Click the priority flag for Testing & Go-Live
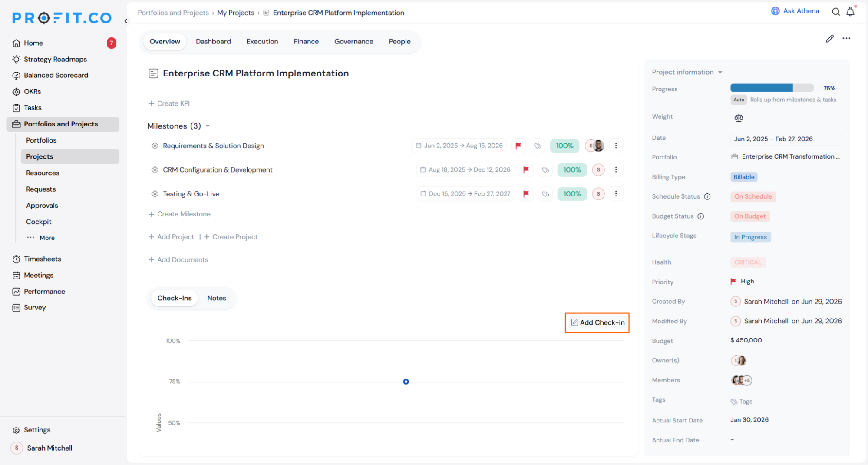Viewport: 868px width, 465px height. click(x=526, y=194)
